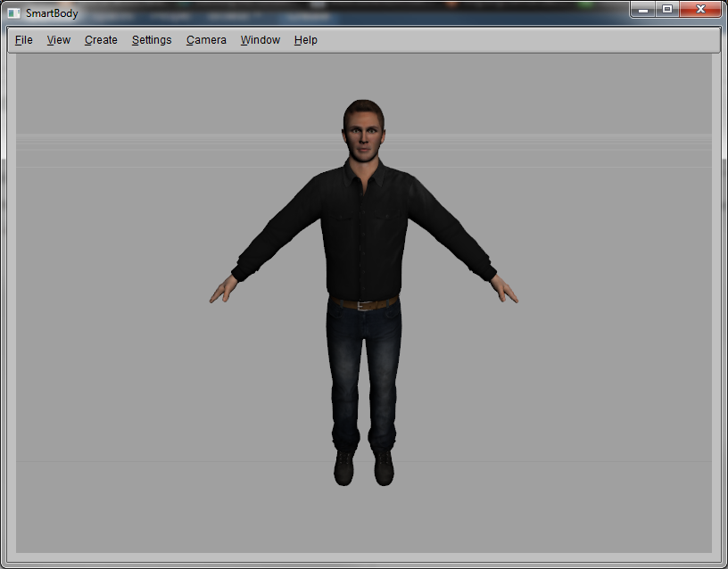Image resolution: width=728 pixels, height=569 pixels.
Task: Open the Help menu
Action: tap(305, 40)
